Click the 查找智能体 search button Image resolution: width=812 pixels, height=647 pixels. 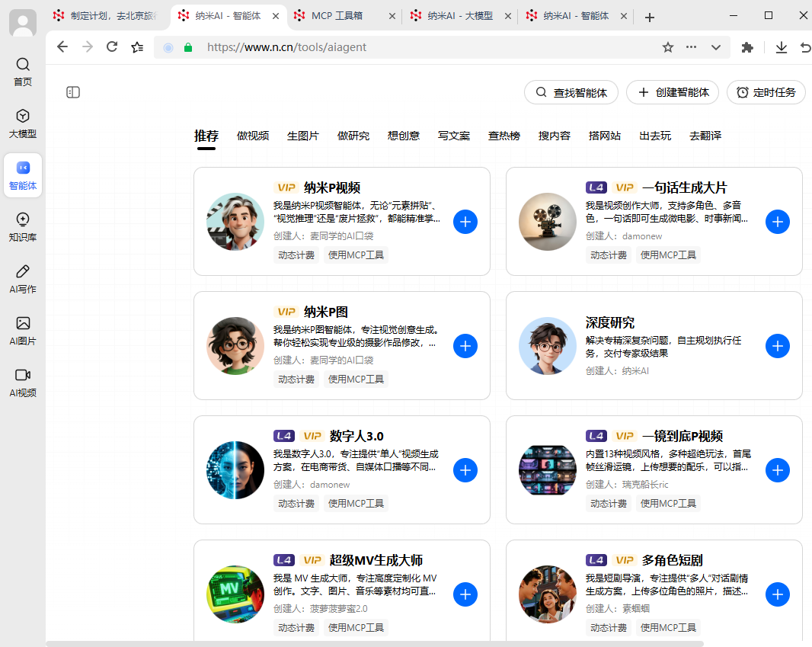(x=571, y=92)
